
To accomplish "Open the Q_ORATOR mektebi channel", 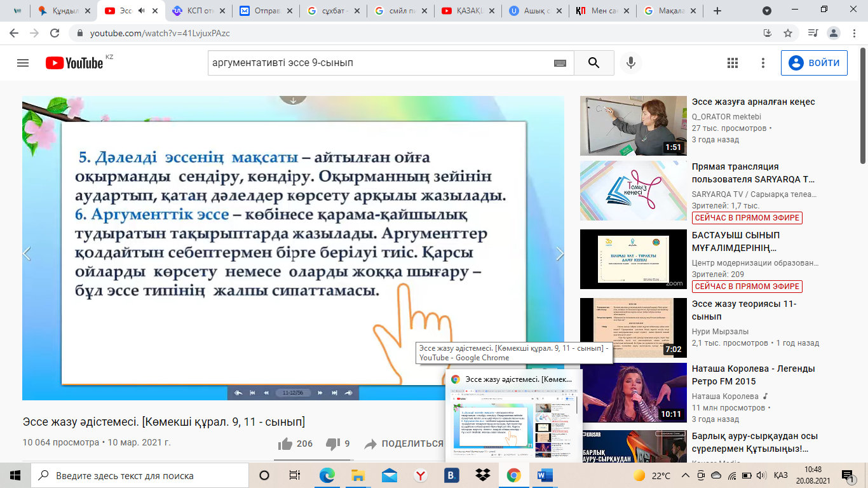I will (726, 116).
